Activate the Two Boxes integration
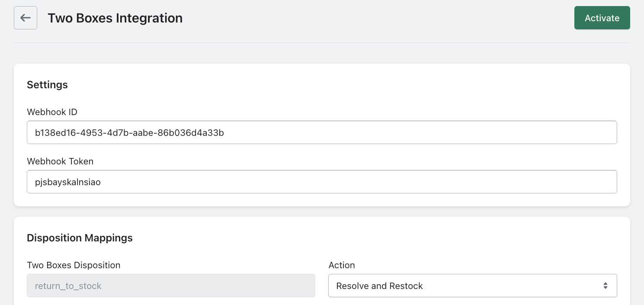The height and width of the screenshot is (305, 644). click(602, 18)
